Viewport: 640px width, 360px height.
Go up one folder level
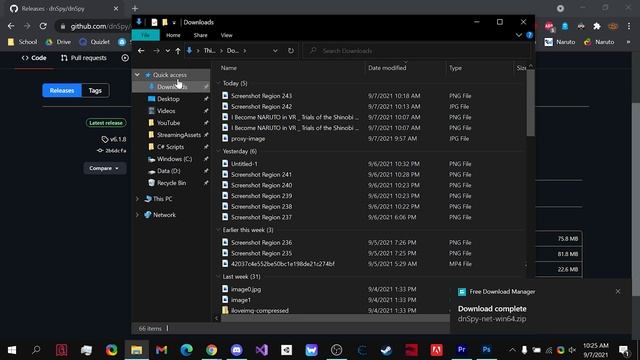(178, 51)
